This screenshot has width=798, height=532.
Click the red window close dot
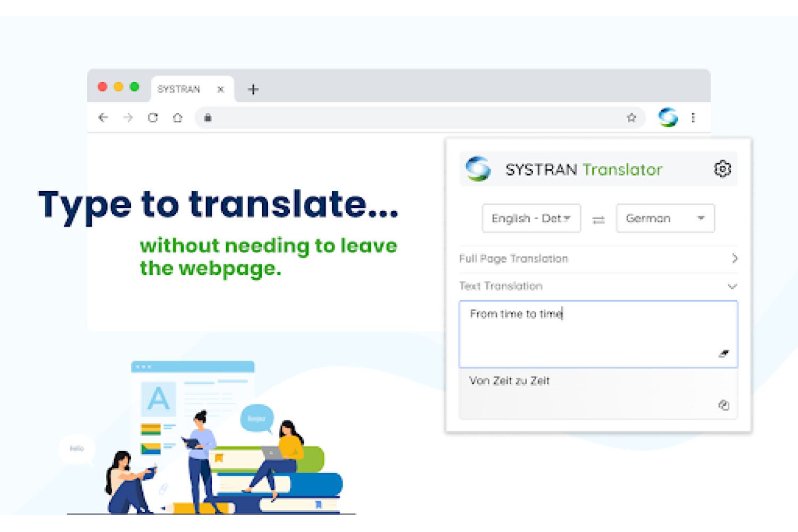(103, 87)
